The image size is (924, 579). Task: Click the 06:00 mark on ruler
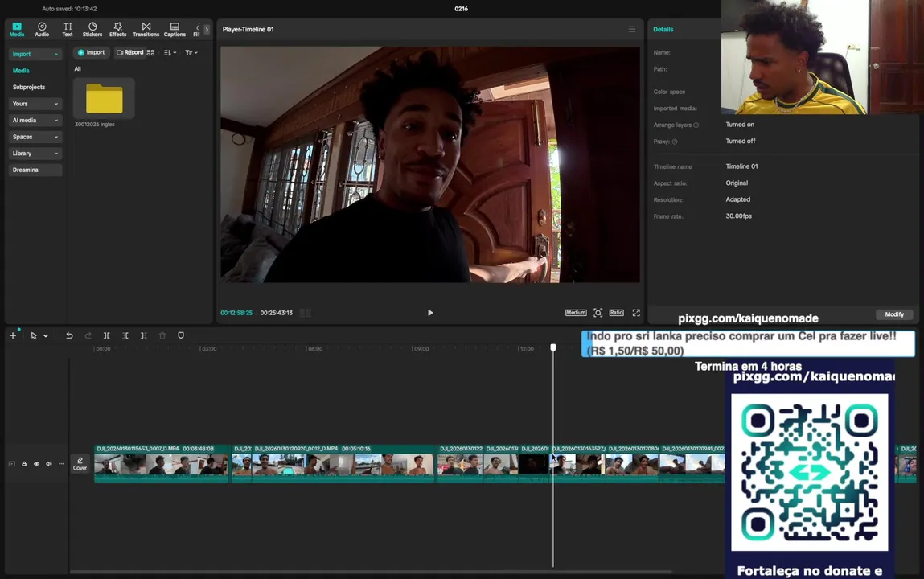[314, 349]
